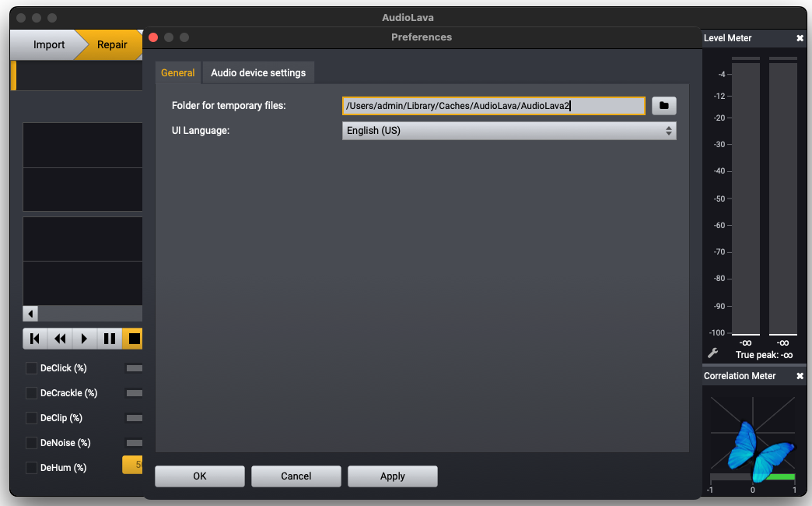Enable the DeClick checkbox
The image size is (812, 506).
pyautogui.click(x=32, y=368)
